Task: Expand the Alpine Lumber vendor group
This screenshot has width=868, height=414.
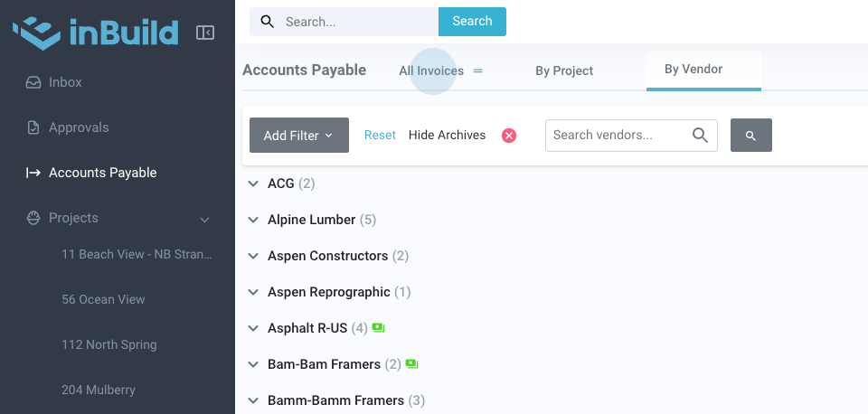Action: tap(253, 220)
